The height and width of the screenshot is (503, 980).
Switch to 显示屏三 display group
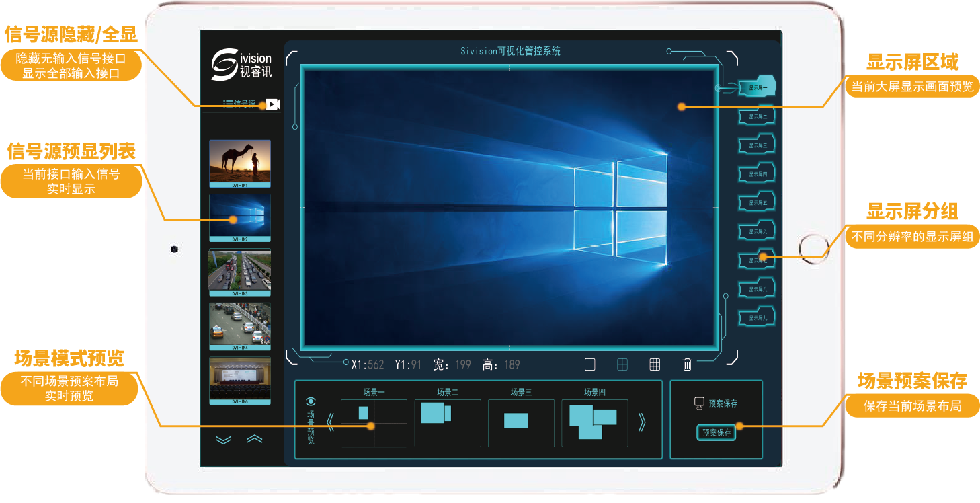[758, 145]
